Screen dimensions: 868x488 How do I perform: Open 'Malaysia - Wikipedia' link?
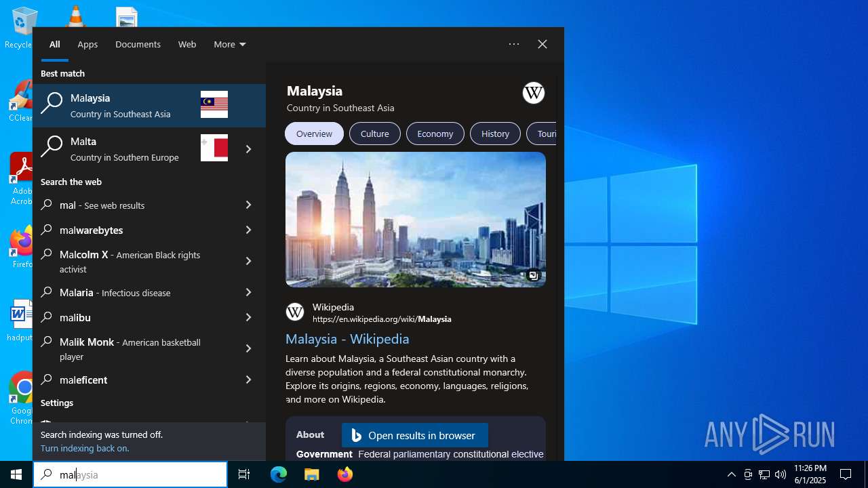[x=347, y=339]
